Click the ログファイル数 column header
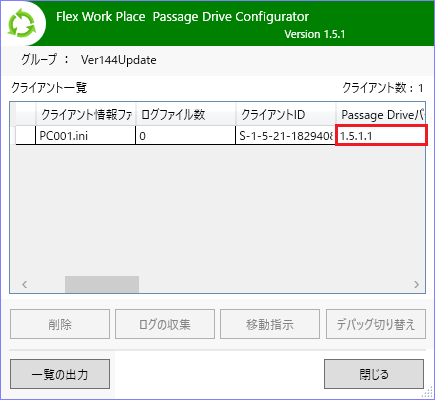435x400 pixels. tap(186, 115)
